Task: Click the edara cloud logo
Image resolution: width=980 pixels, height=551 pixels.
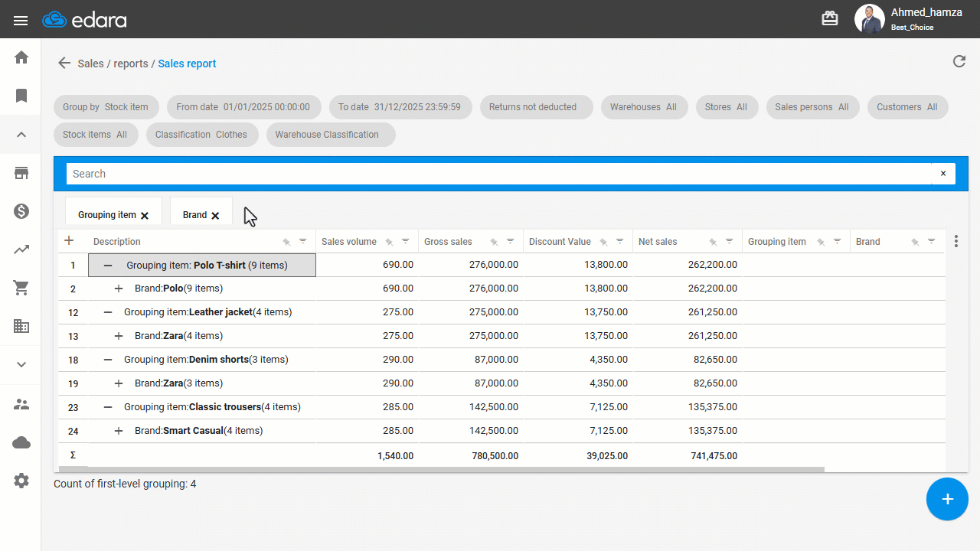Action: (x=84, y=20)
